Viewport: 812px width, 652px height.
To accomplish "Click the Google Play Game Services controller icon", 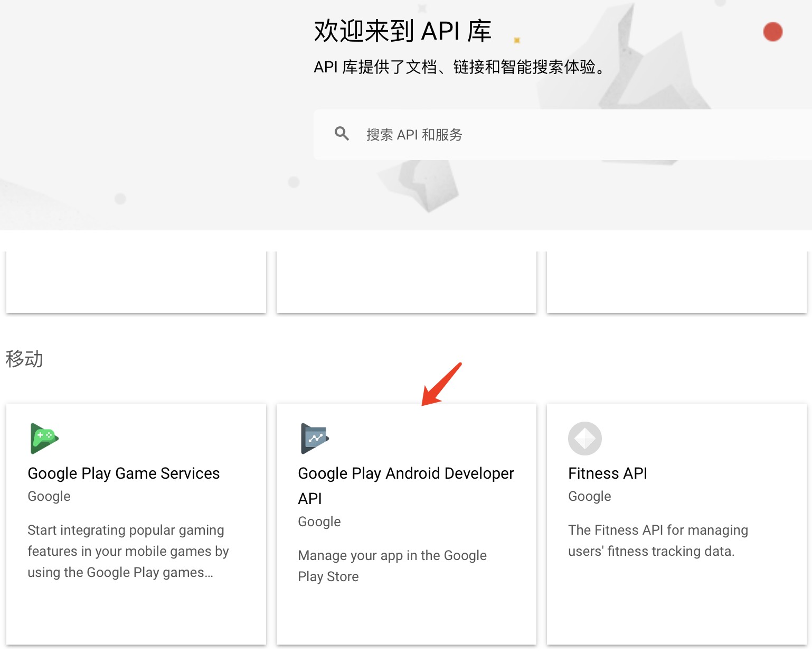I will pyautogui.click(x=44, y=439).
